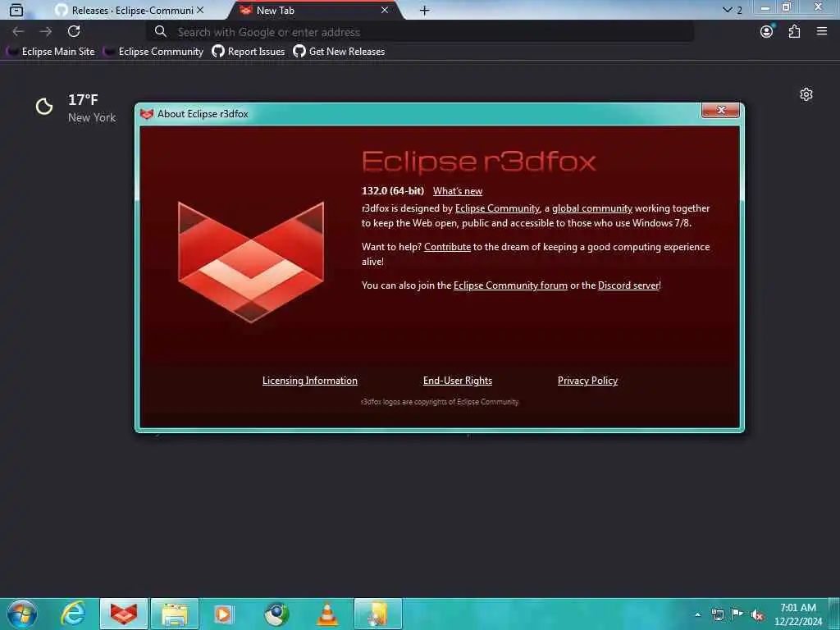Close the Releases Eclipse-Community tab
Screen dimensions: 840x630
point(200,10)
